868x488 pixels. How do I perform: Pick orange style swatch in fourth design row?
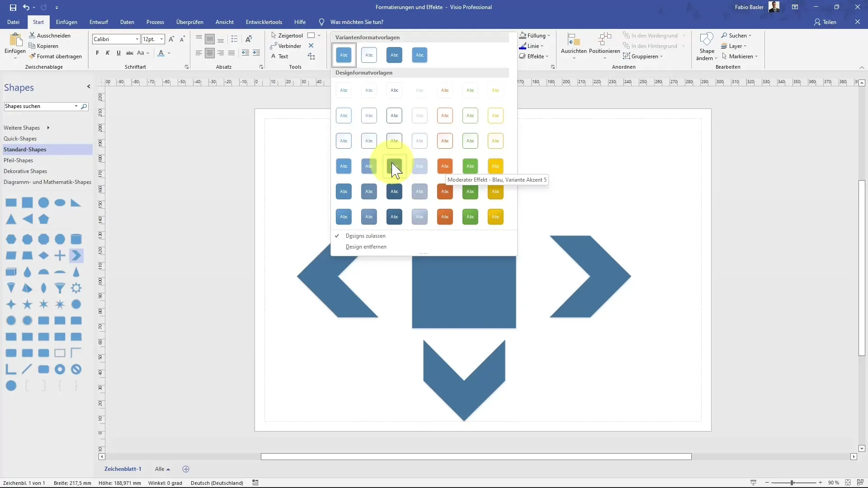[x=445, y=166]
